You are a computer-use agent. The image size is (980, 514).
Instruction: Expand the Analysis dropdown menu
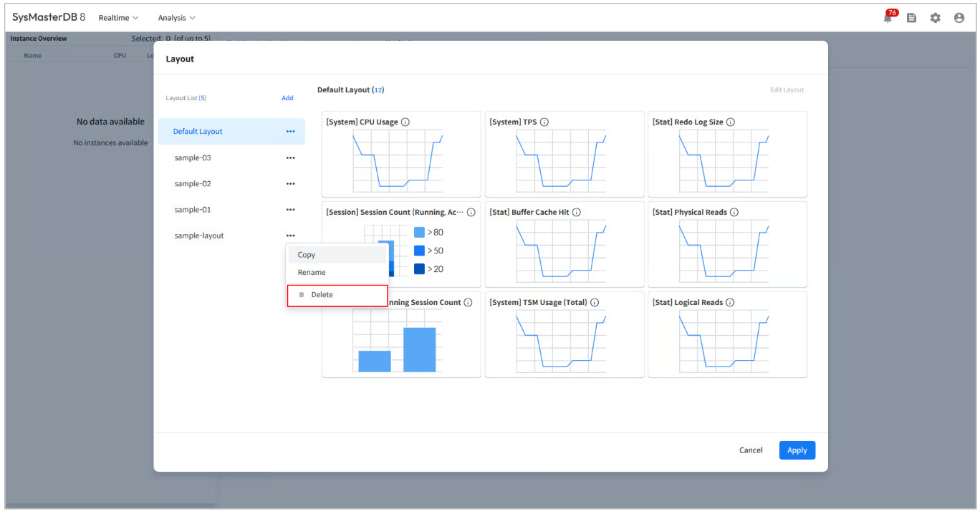coord(176,18)
